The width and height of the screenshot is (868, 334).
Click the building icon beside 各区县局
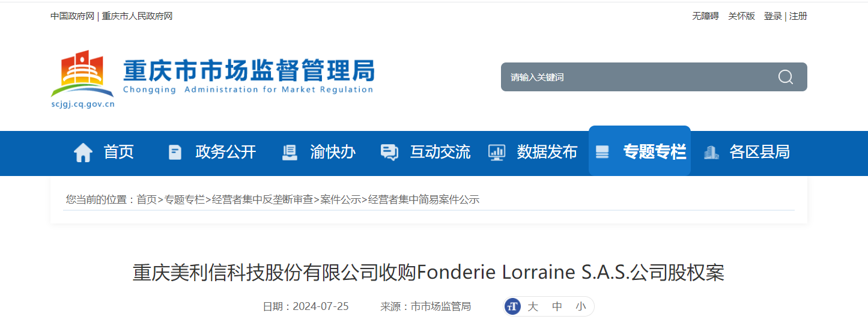pyautogui.click(x=711, y=153)
